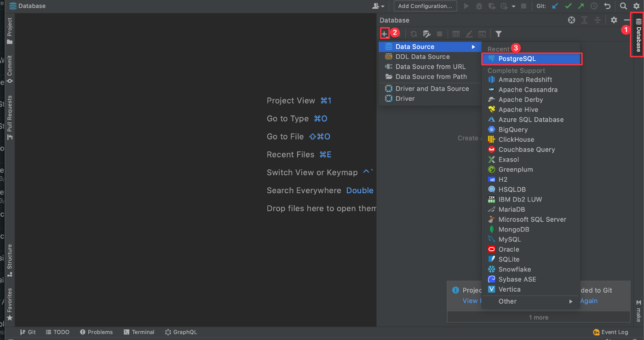
Task: Open the Database panel gear options
Action: 614,20
